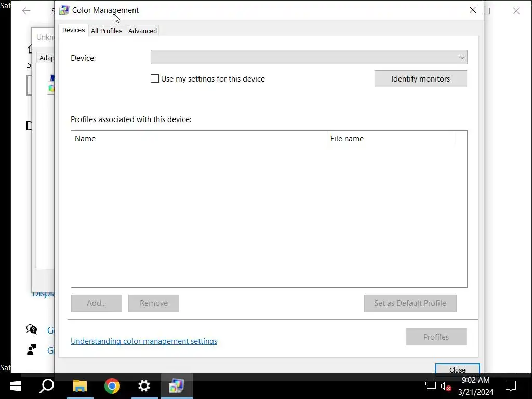The height and width of the screenshot is (399, 532).
Task: Click the muted speaker tray icon
Action: point(446,386)
